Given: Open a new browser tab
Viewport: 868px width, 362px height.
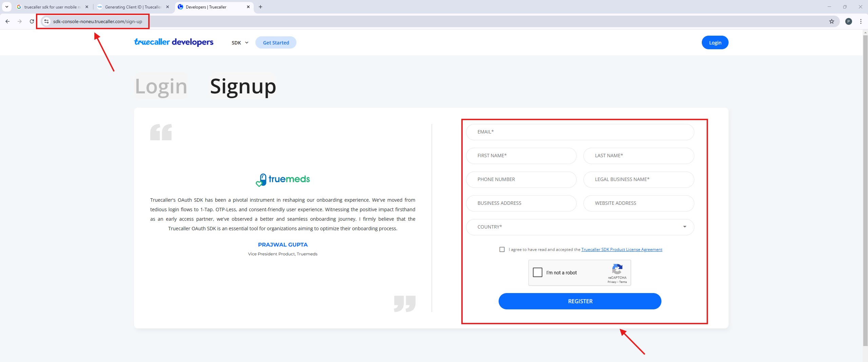Looking at the screenshot, I should click(261, 7).
